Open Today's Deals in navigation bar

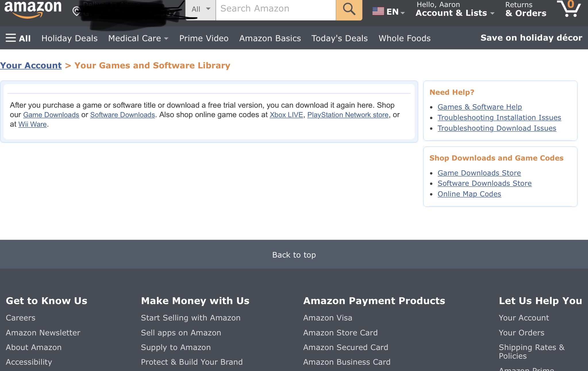(340, 38)
